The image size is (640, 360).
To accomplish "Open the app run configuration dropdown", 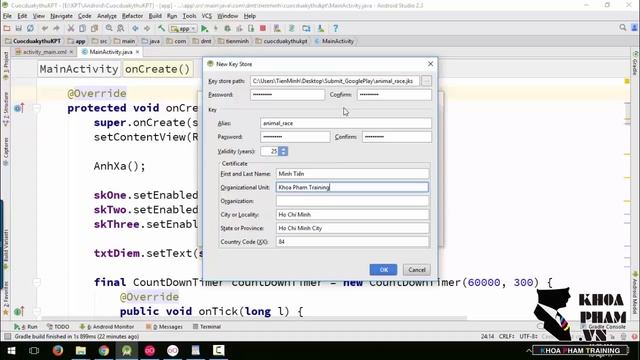I will click(184, 29).
